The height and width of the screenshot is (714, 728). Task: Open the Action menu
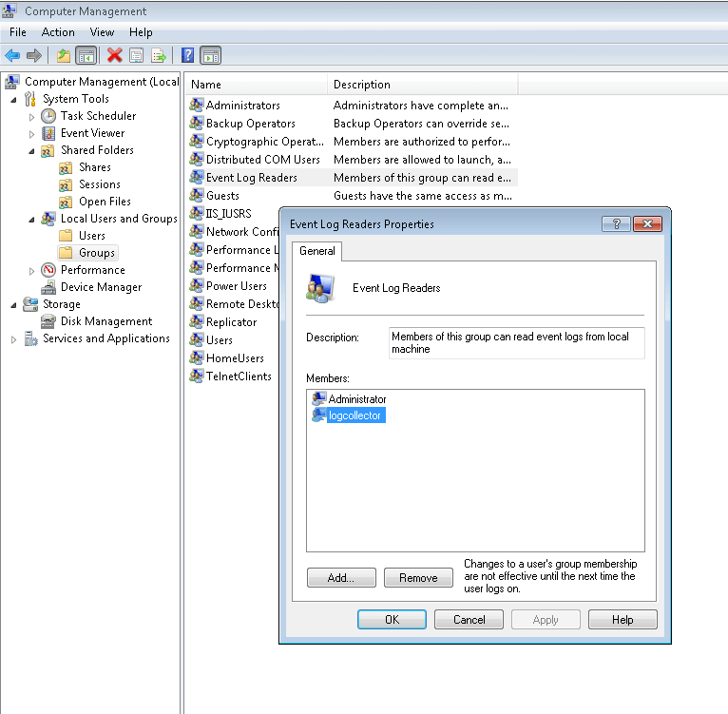(58, 32)
